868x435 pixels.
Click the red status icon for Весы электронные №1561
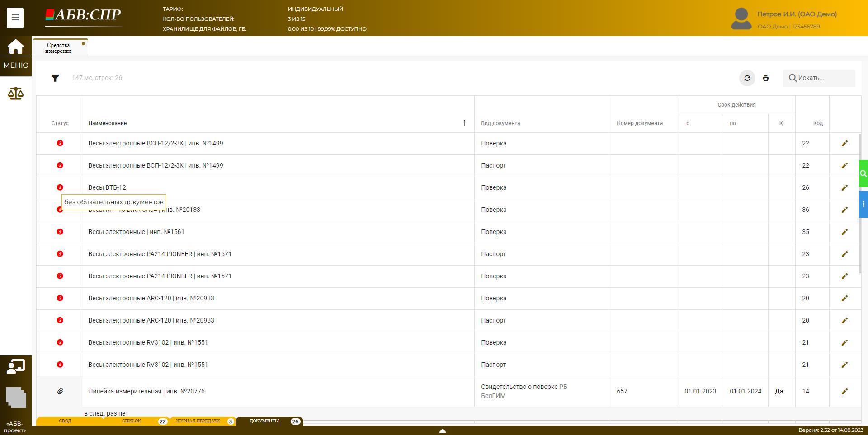[60, 232]
